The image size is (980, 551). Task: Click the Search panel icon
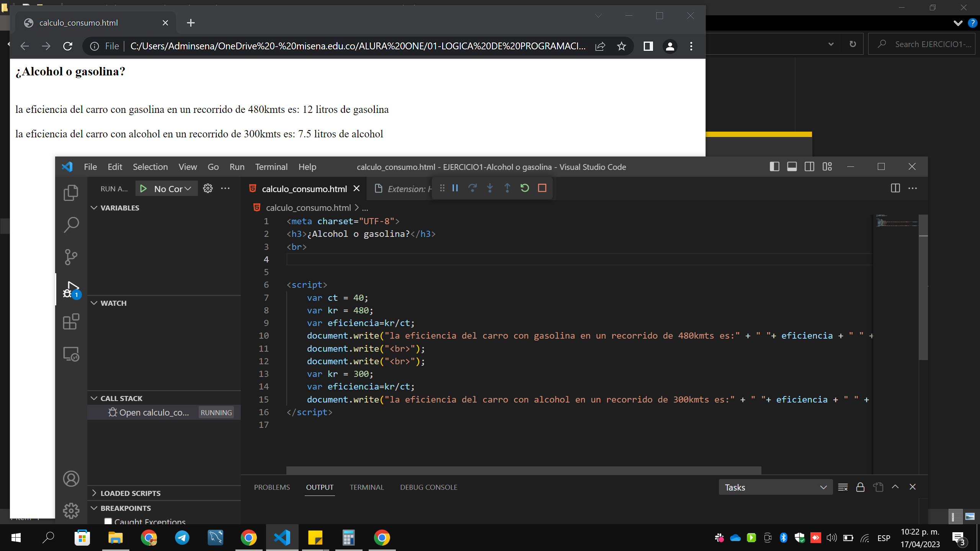click(71, 225)
